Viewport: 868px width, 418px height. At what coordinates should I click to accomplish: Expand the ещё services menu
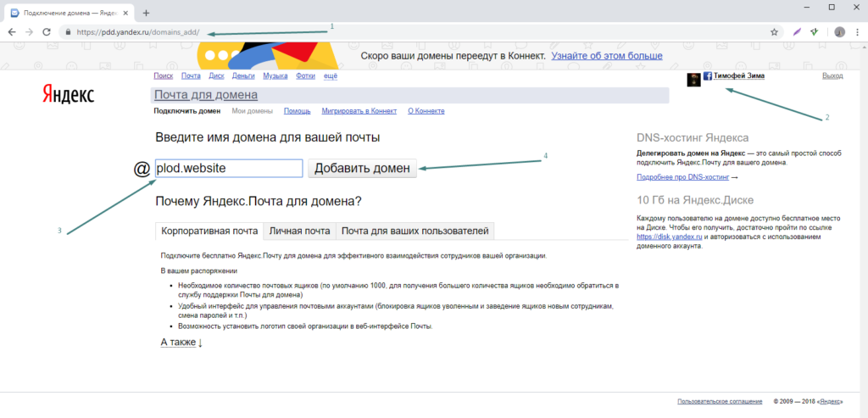[331, 75]
